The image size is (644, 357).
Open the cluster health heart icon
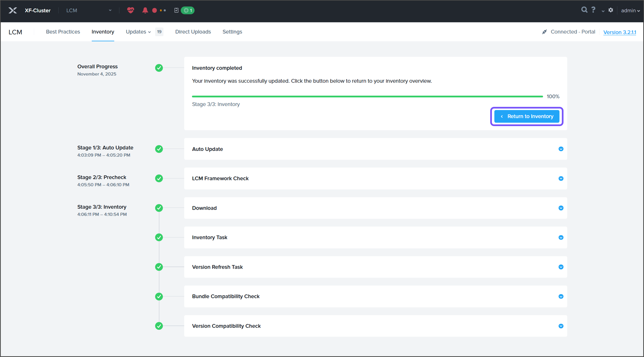(130, 10)
